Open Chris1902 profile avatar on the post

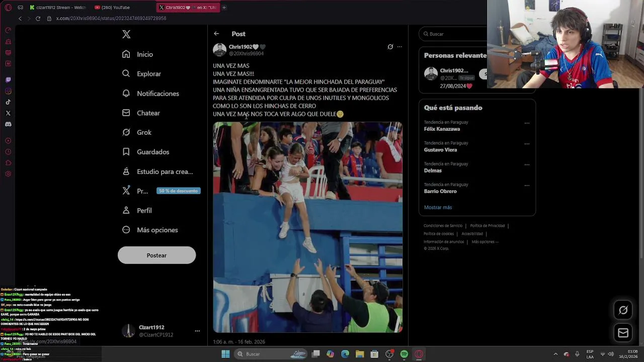point(219,50)
